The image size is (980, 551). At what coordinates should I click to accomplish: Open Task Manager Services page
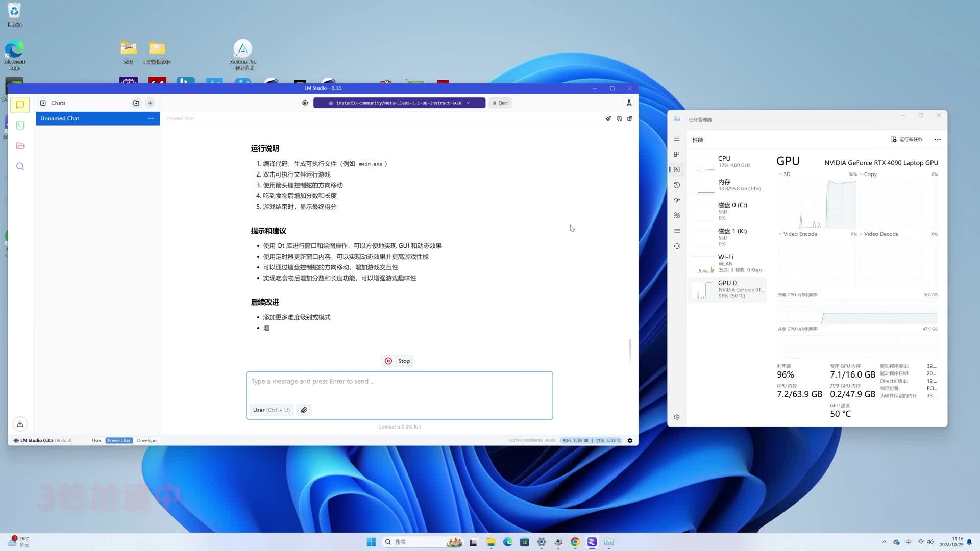pos(677,246)
